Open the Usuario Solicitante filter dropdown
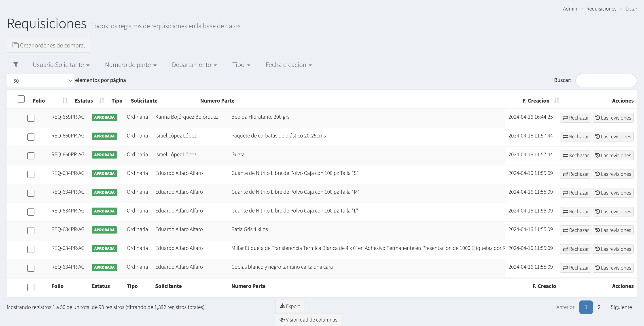The width and height of the screenshot is (644, 326). [x=61, y=65]
